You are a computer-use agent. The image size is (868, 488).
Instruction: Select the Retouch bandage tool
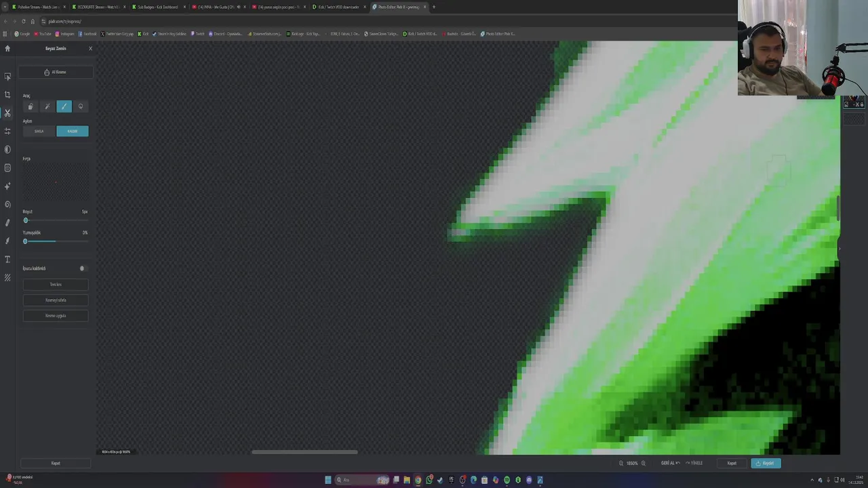coord(7,222)
